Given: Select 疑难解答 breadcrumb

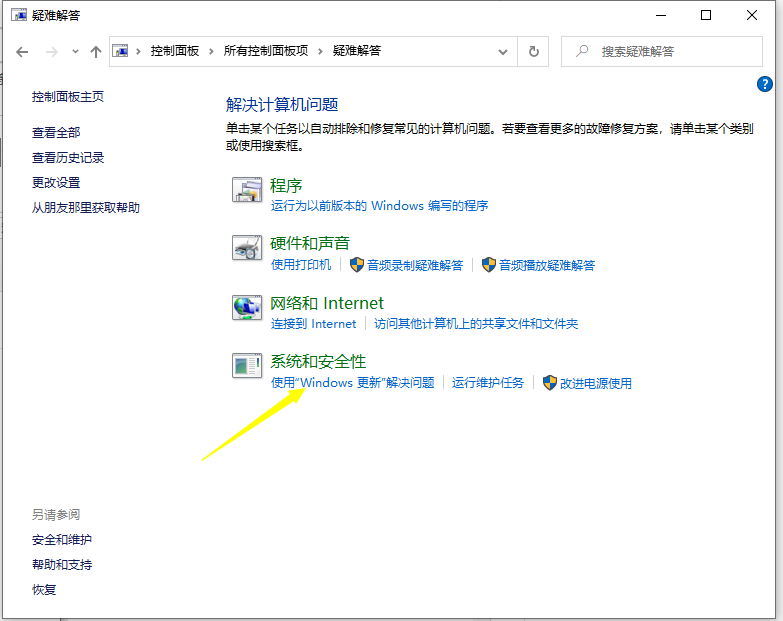Looking at the screenshot, I should [x=357, y=51].
